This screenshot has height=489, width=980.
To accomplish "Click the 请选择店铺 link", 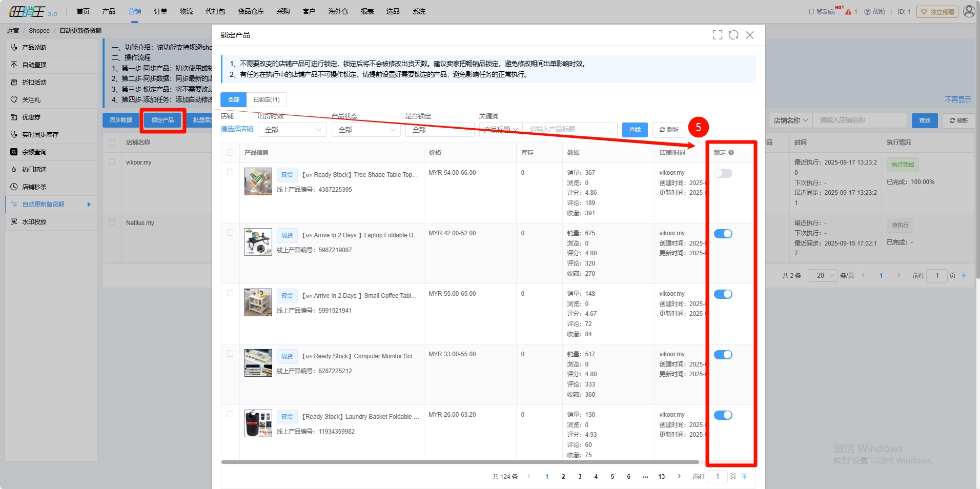I will point(237,129).
